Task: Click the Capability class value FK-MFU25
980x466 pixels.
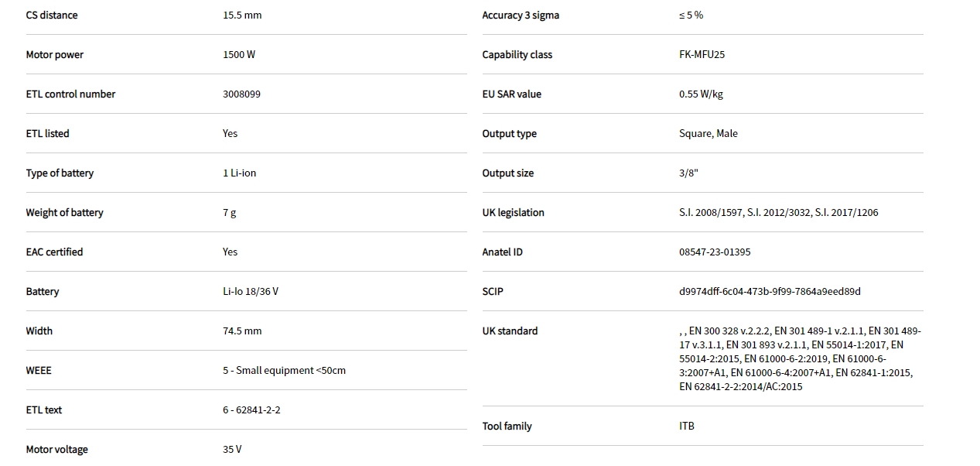Action: click(x=702, y=55)
